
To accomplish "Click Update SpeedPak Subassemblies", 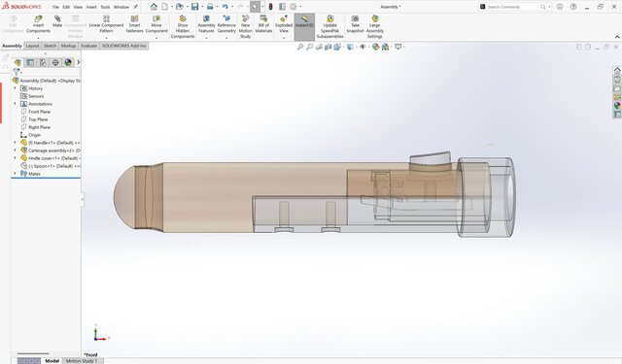I will [x=330, y=27].
